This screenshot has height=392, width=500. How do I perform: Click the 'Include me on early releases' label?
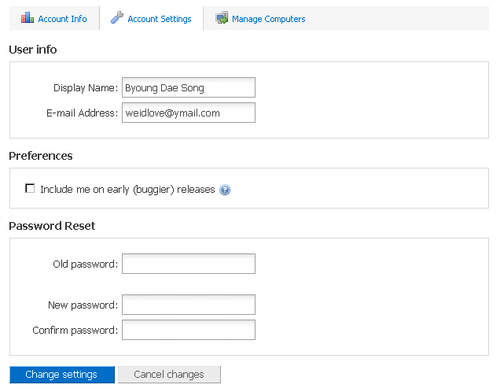point(128,190)
